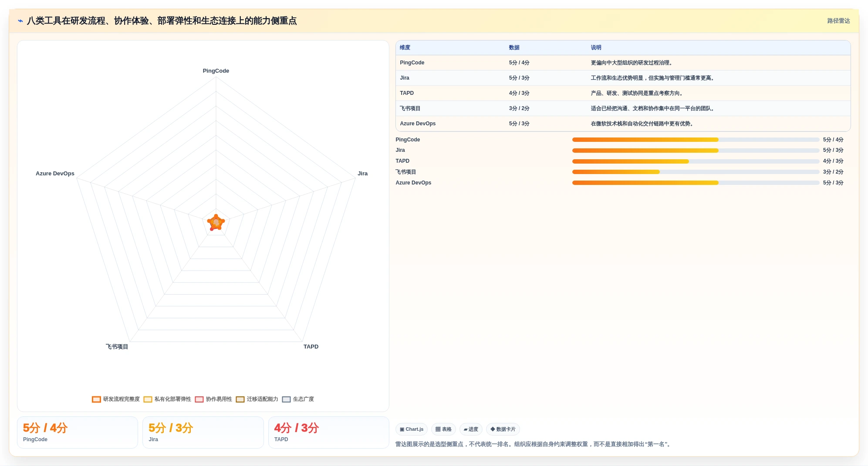The height and width of the screenshot is (466, 868).
Task: Click Azure DevOps progress bar
Action: click(x=696, y=183)
